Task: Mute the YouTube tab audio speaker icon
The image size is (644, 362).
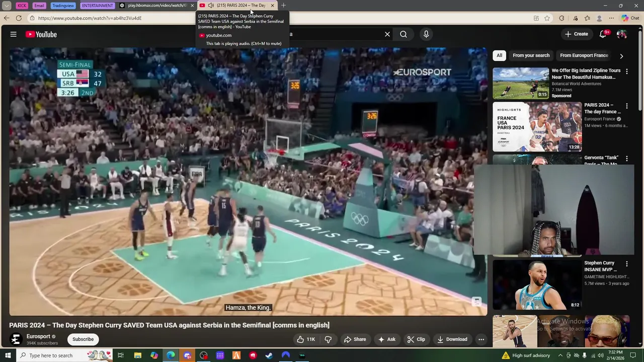Action: pyautogui.click(x=211, y=6)
